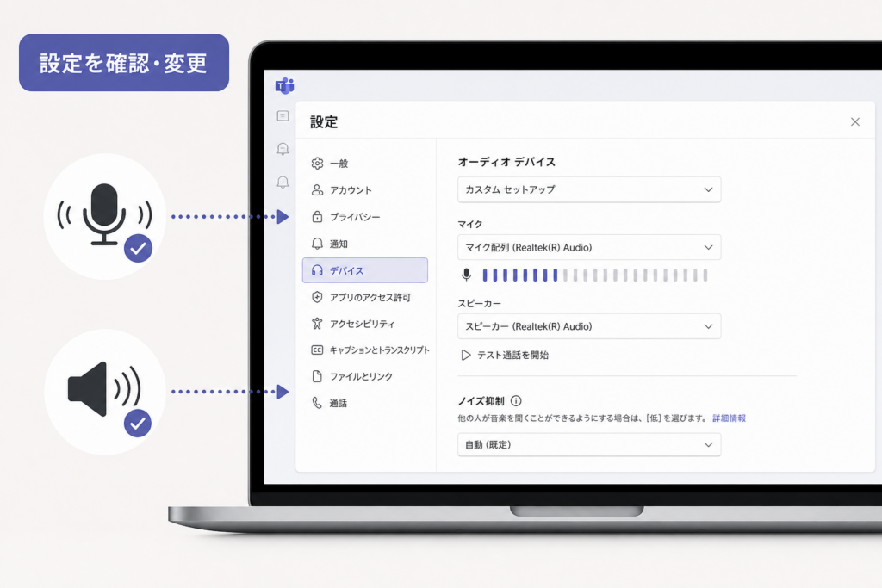Open the 自動 (既定) noise suppression dropdown
This screenshot has height=588, width=882.
589,444
